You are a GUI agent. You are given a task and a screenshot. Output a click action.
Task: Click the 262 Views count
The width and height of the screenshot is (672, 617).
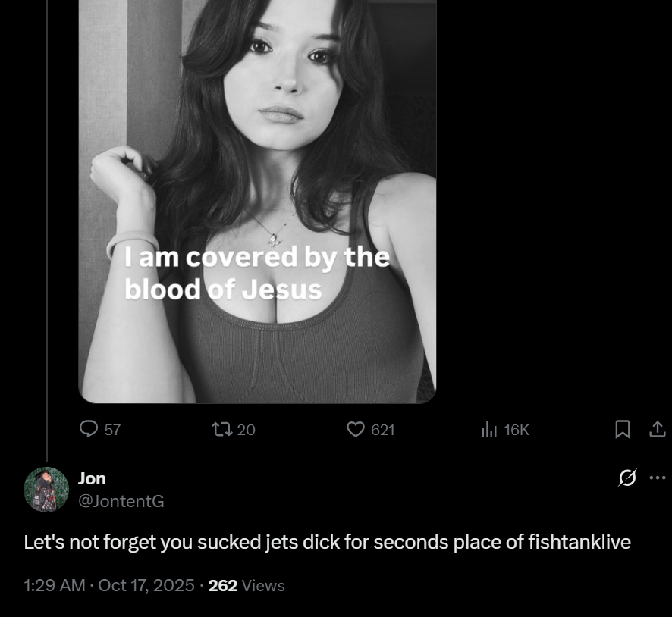247,585
